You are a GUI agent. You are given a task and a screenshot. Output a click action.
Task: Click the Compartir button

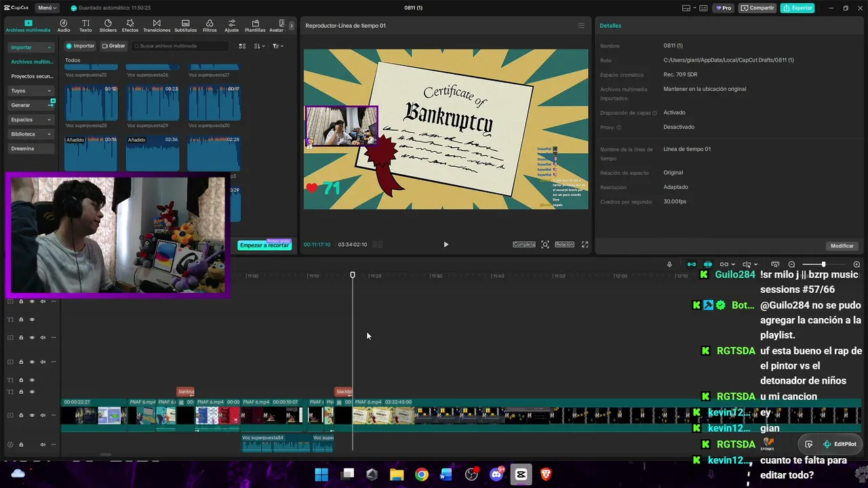757,8
